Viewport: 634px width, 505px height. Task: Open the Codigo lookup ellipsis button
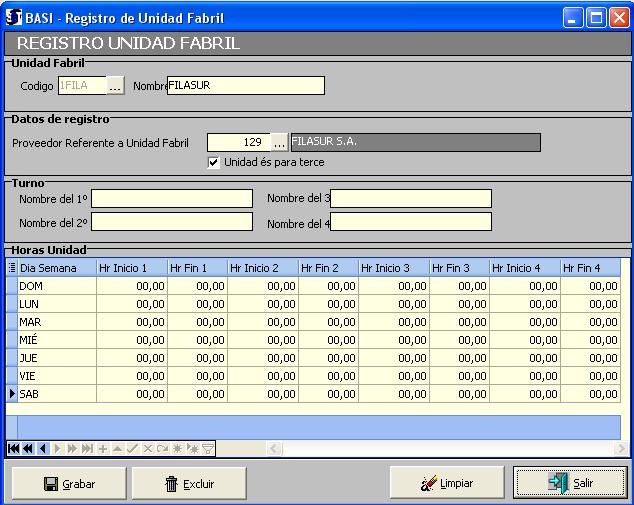[x=116, y=86]
